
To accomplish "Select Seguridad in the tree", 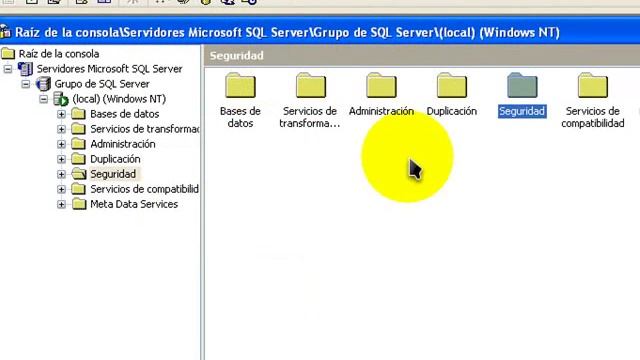I will point(113,174).
